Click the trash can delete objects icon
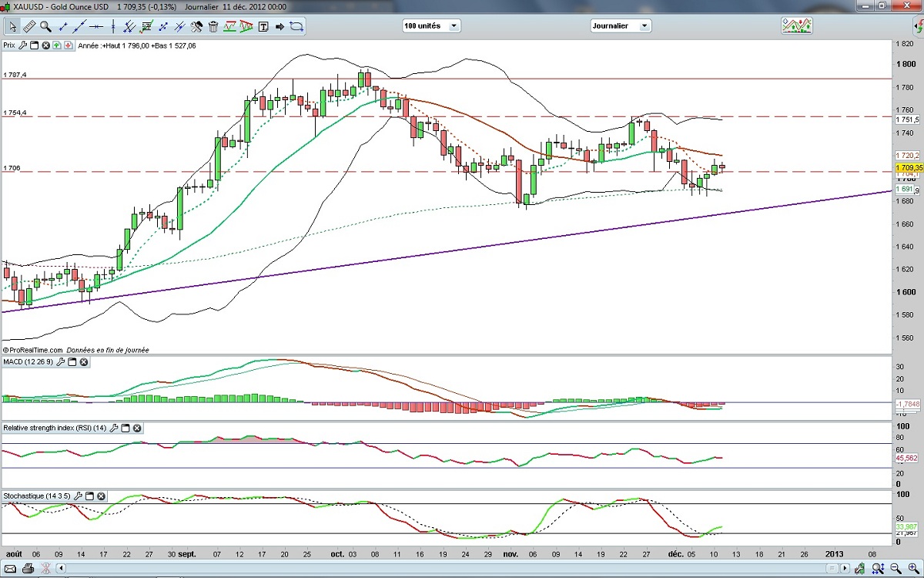Image resolution: width=924 pixels, height=578 pixels. (213, 26)
